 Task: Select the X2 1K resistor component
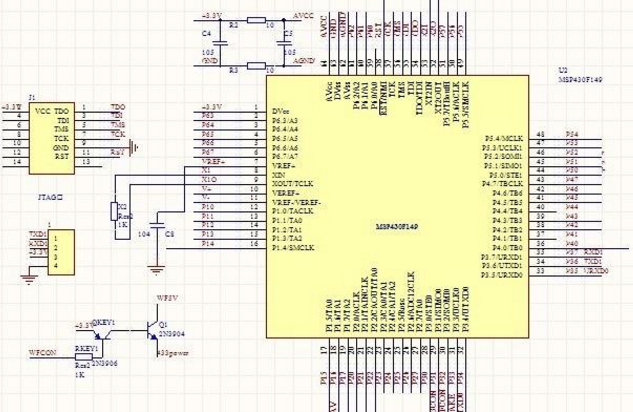pos(114,212)
